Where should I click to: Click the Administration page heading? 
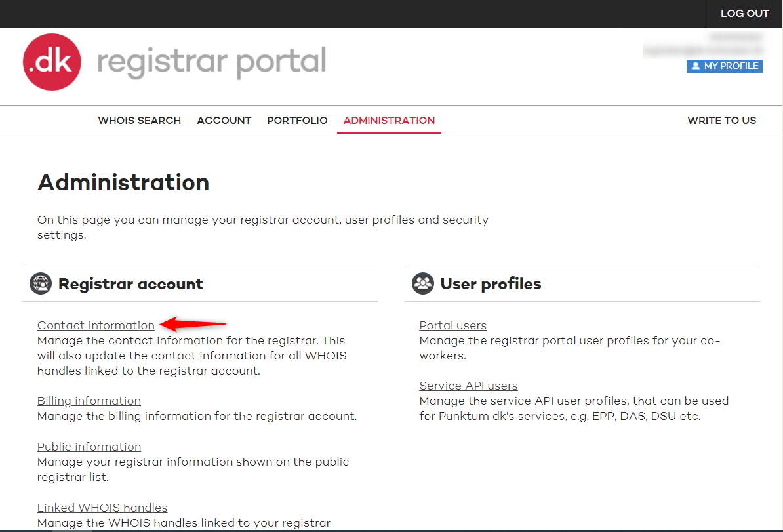click(123, 182)
